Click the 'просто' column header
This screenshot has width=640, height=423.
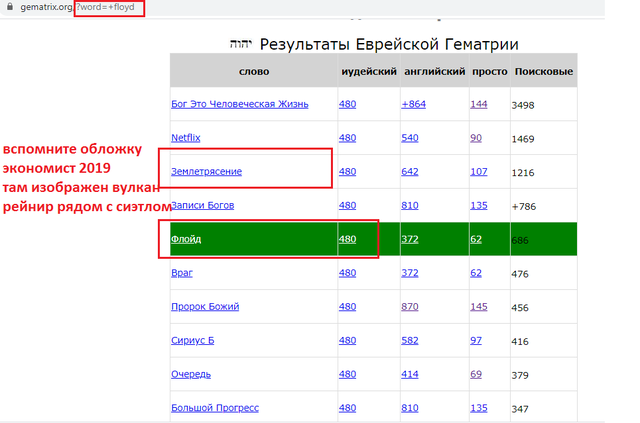click(490, 71)
